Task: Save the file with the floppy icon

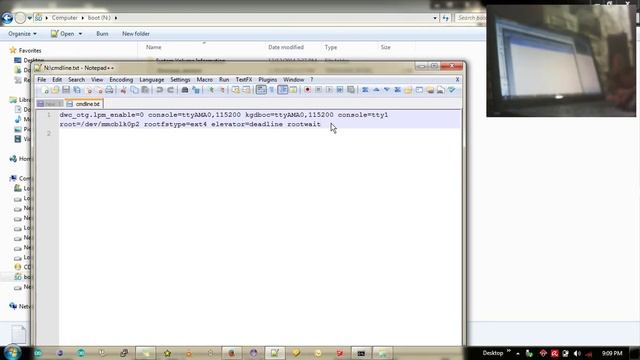Action: (x=66, y=90)
